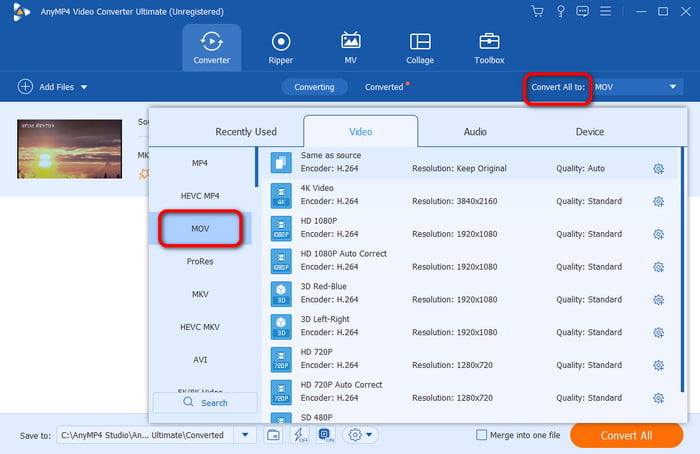Open settings gear for HD 1080P Auto Correct
700x454 pixels.
[x=658, y=267]
